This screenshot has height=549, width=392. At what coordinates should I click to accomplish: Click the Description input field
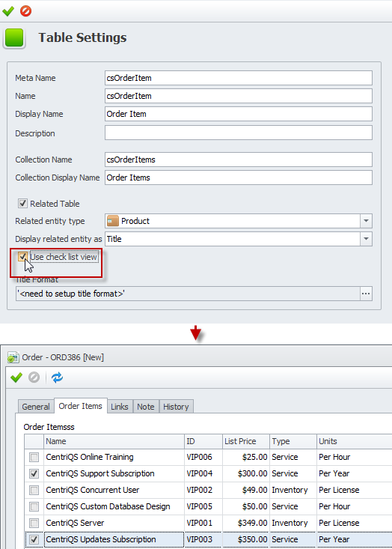coord(239,133)
